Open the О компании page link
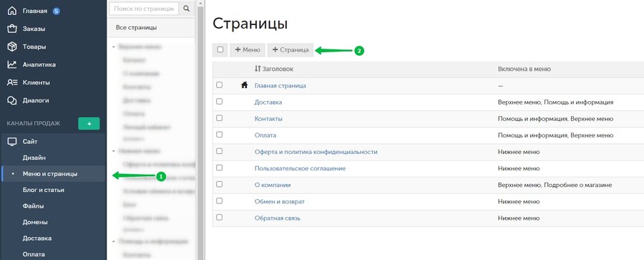 coord(273,185)
